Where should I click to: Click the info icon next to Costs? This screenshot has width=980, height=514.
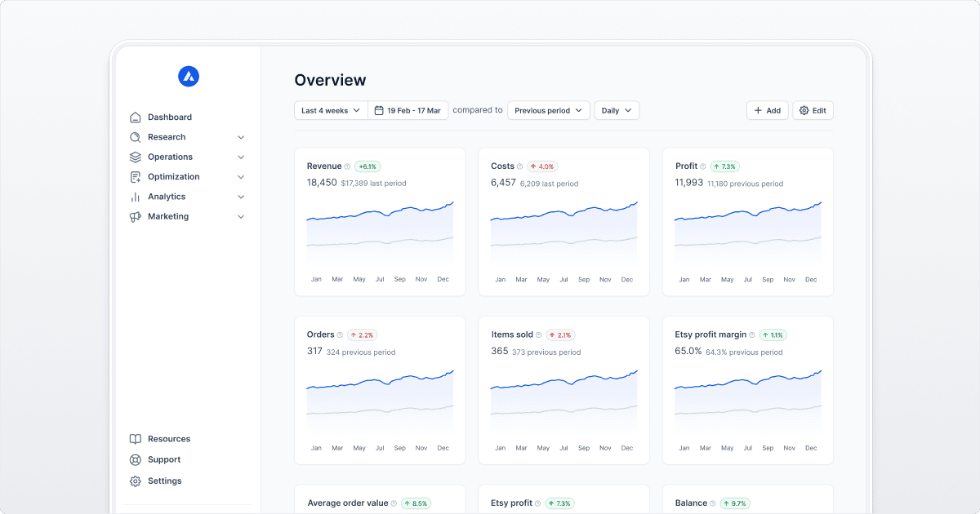pos(520,166)
